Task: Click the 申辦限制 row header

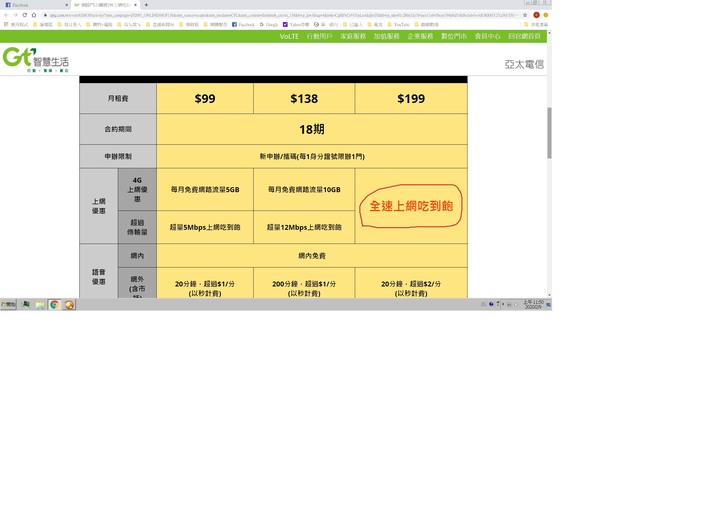Action: point(118,156)
